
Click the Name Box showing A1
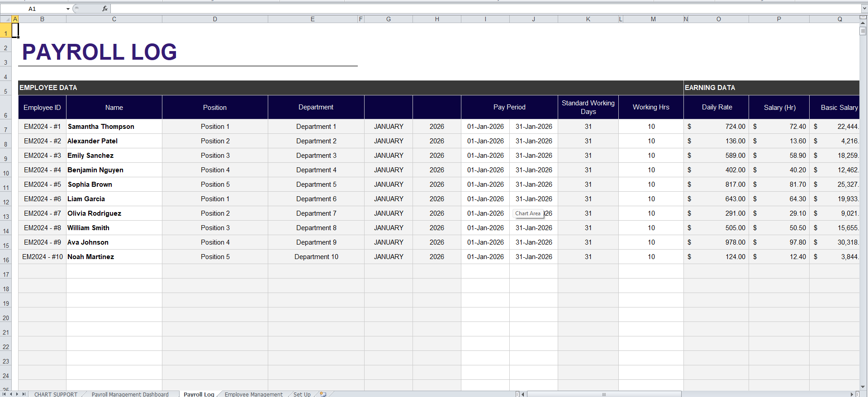tap(33, 9)
